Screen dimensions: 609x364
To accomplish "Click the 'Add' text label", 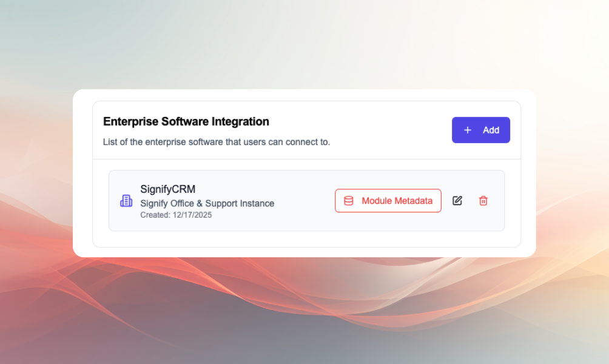I will [491, 130].
